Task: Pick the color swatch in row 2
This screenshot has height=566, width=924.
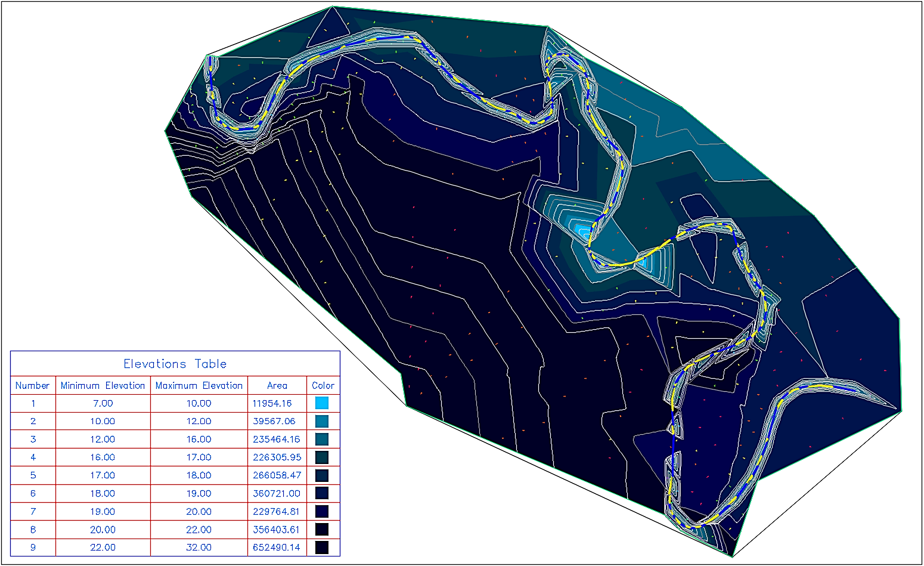Action: pyautogui.click(x=322, y=421)
